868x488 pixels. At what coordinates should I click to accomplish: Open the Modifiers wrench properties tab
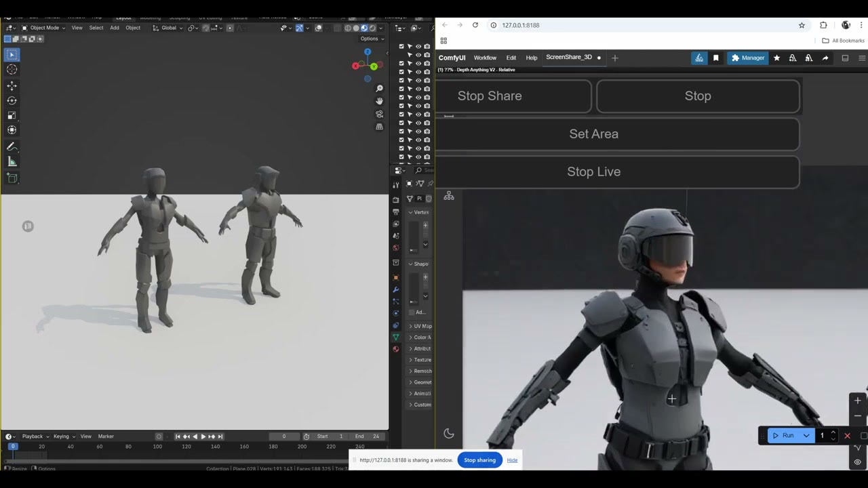(396, 289)
